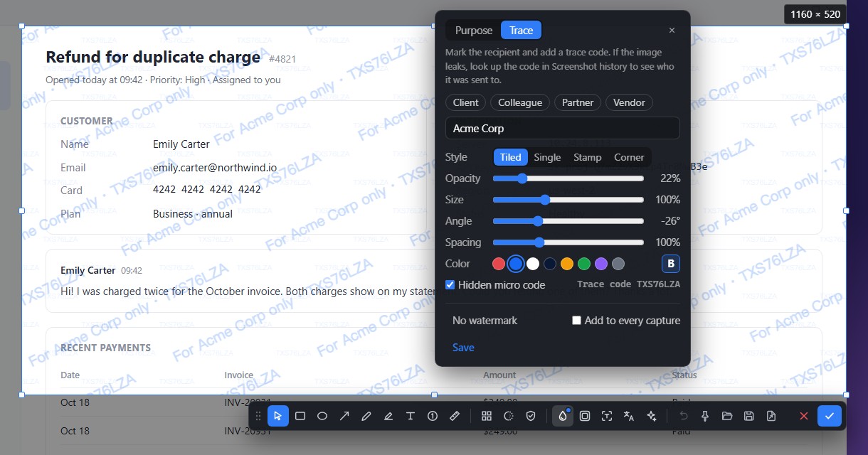Pick the orange watermark color
This screenshot has width=868, height=455.
pyautogui.click(x=567, y=264)
